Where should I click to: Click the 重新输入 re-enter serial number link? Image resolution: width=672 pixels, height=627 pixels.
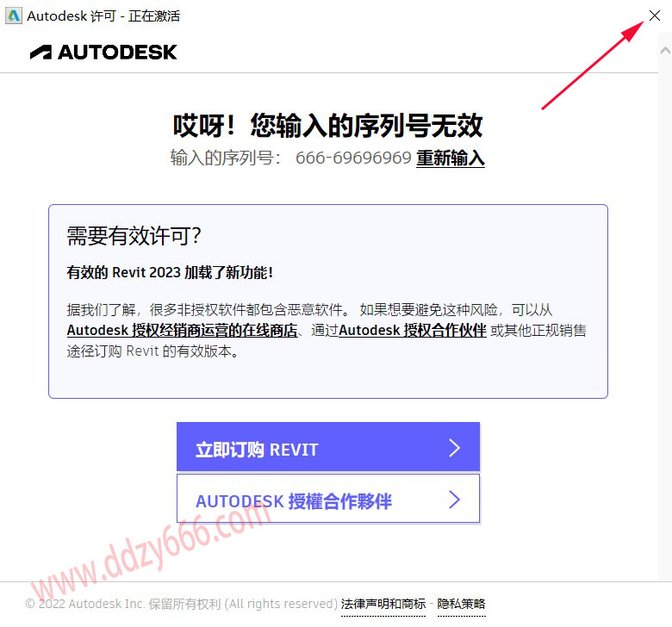pyautogui.click(x=451, y=158)
